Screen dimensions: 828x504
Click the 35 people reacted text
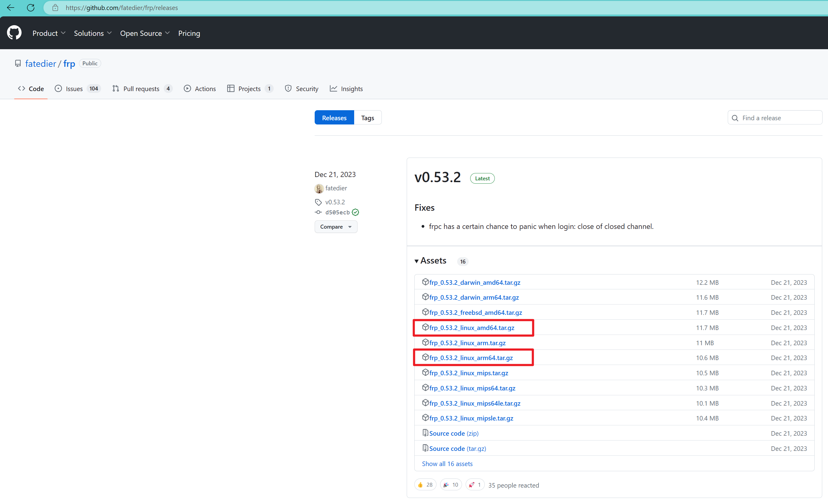pos(513,485)
